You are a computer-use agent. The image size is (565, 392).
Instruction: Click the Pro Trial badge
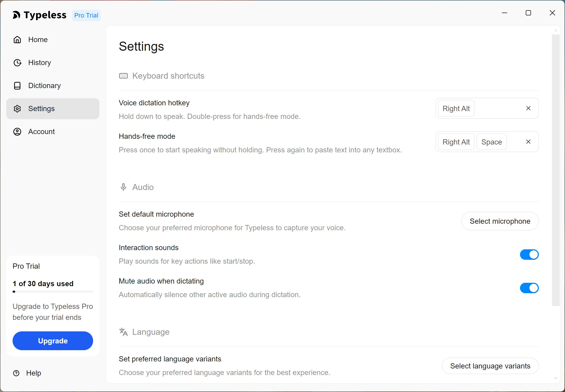click(86, 15)
